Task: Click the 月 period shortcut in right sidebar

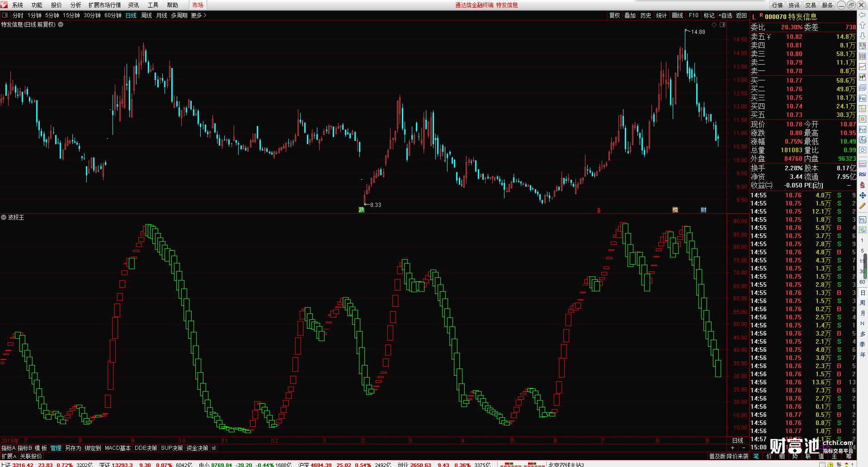Action: [x=863, y=313]
